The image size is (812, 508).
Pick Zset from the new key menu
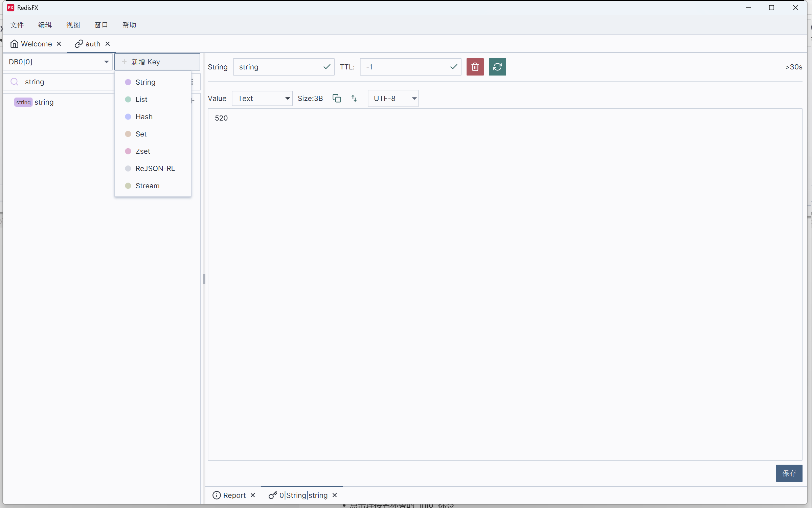143,151
